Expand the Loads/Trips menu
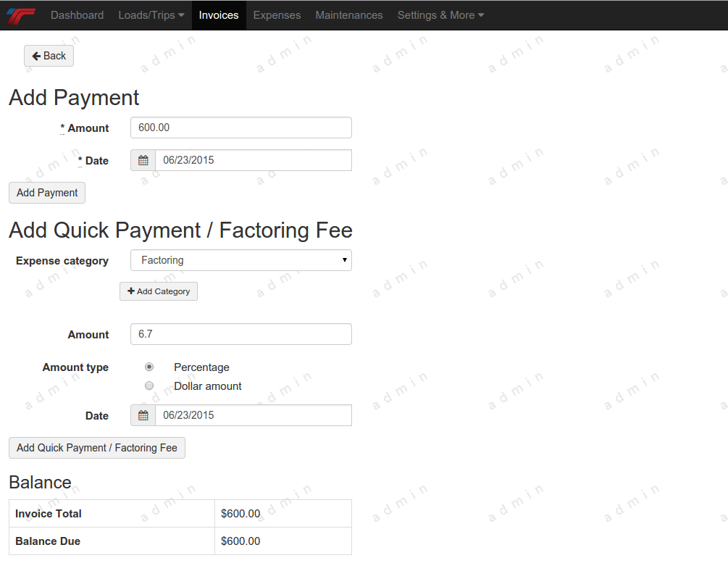The width and height of the screenshot is (728, 579). point(151,15)
